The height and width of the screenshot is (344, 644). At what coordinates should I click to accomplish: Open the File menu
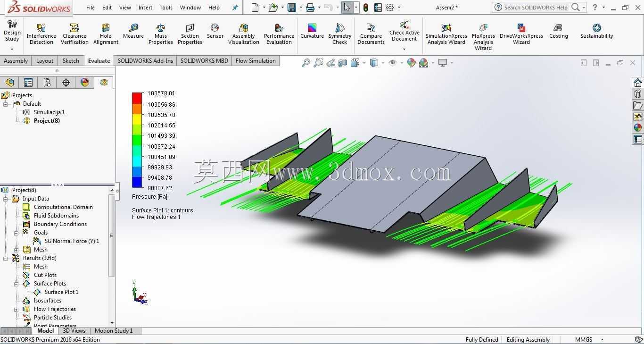pos(91,8)
